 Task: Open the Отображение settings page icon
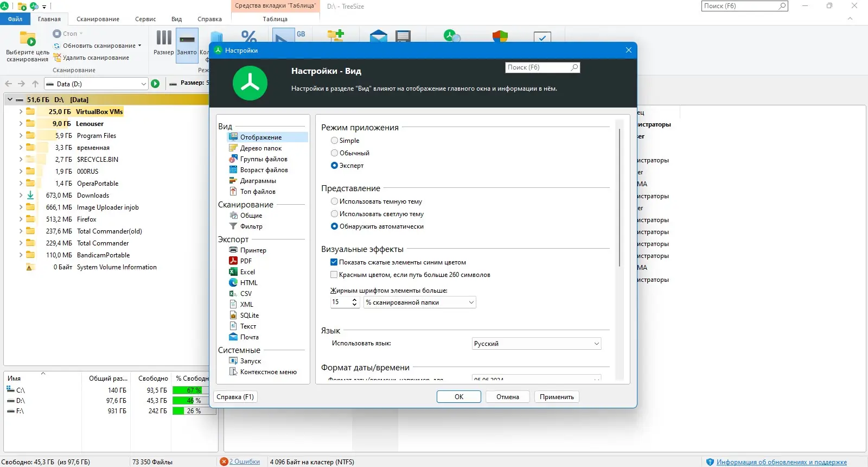tap(233, 137)
